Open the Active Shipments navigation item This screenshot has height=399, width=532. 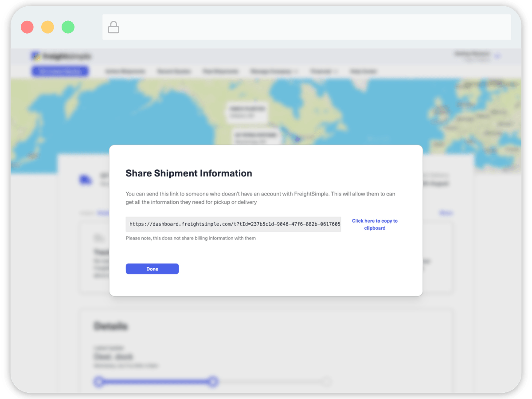click(x=125, y=71)
